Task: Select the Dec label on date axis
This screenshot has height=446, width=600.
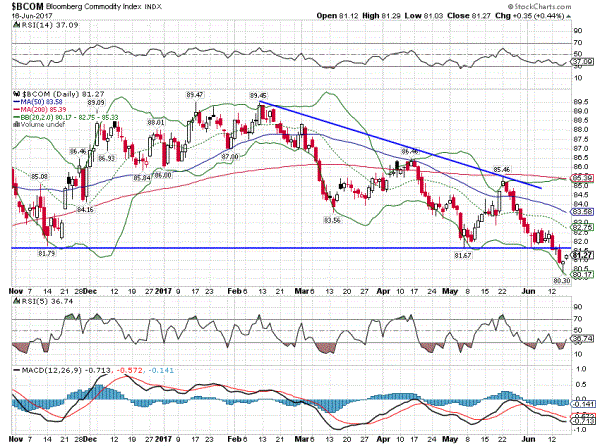Action: coord(90,438)
